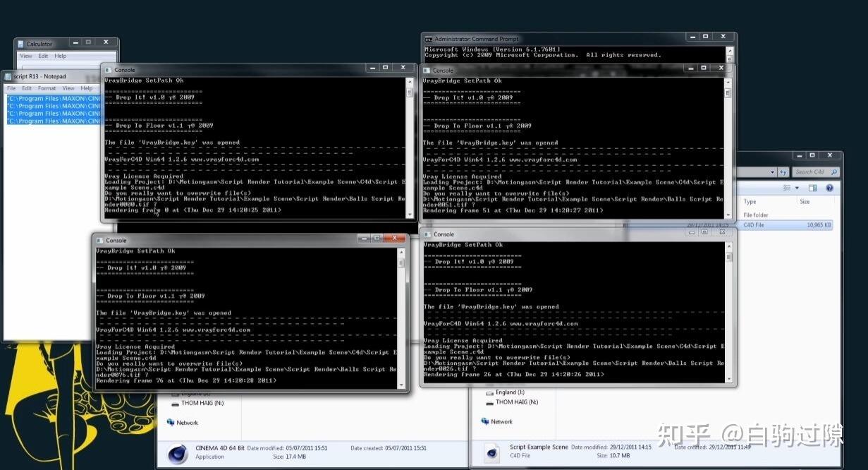868x470 pixels.
Task: Click the Command Prompt scroll-up arrow
Action: (730, 52)
